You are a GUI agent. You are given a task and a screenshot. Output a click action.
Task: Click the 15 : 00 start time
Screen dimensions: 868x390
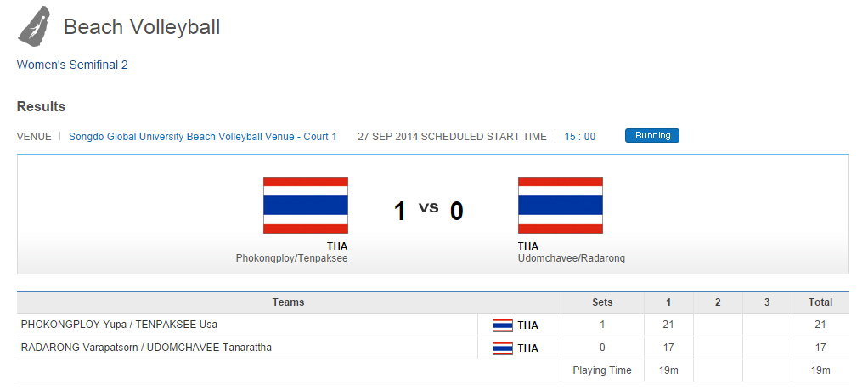(x=579, y=137)
